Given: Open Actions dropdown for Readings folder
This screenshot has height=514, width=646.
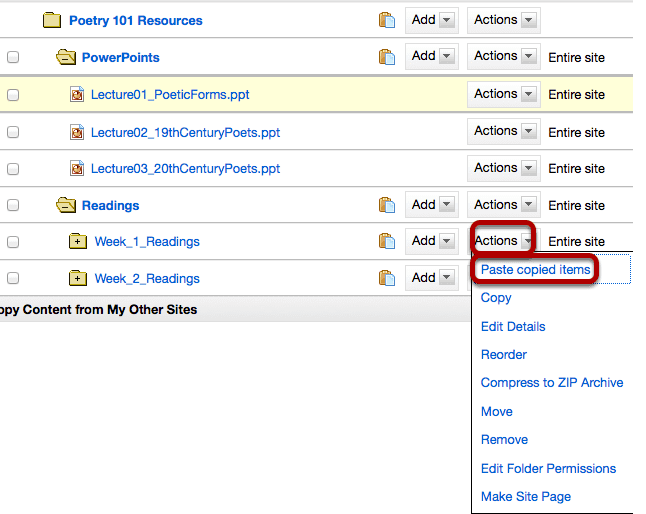Looking at the screenshot, I should click(503, 205).
